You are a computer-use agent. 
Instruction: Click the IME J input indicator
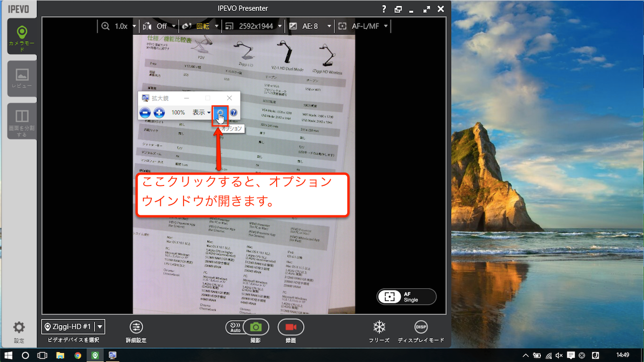596,355
